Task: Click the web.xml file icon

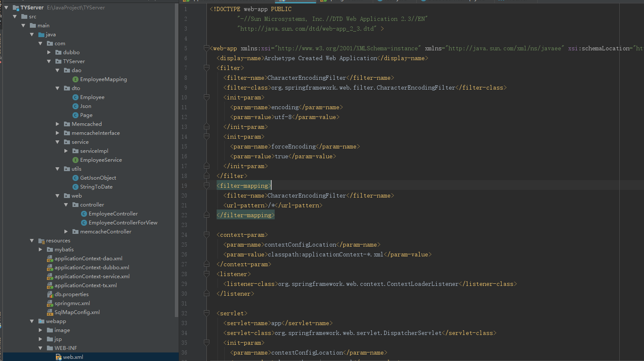Action: 58,357
